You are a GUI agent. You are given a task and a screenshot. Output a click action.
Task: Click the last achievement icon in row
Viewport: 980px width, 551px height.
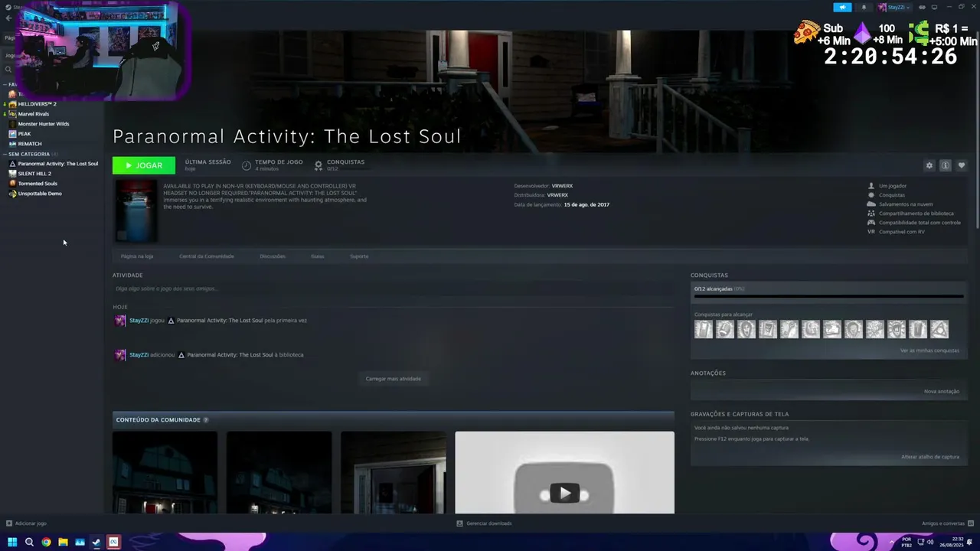tap(939, 329)
